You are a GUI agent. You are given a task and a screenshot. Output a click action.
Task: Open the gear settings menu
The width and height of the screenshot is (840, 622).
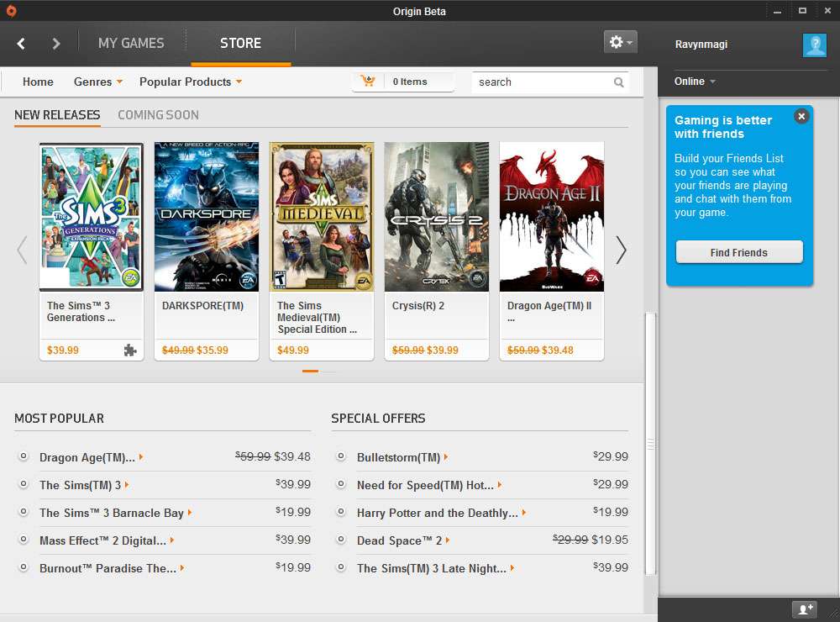click(x=620, y=42)
